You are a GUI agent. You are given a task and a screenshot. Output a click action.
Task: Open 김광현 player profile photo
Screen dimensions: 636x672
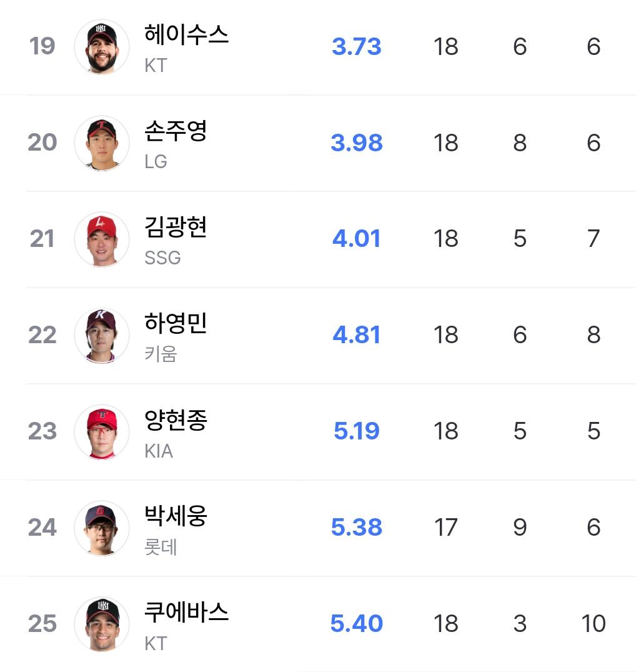102,239
